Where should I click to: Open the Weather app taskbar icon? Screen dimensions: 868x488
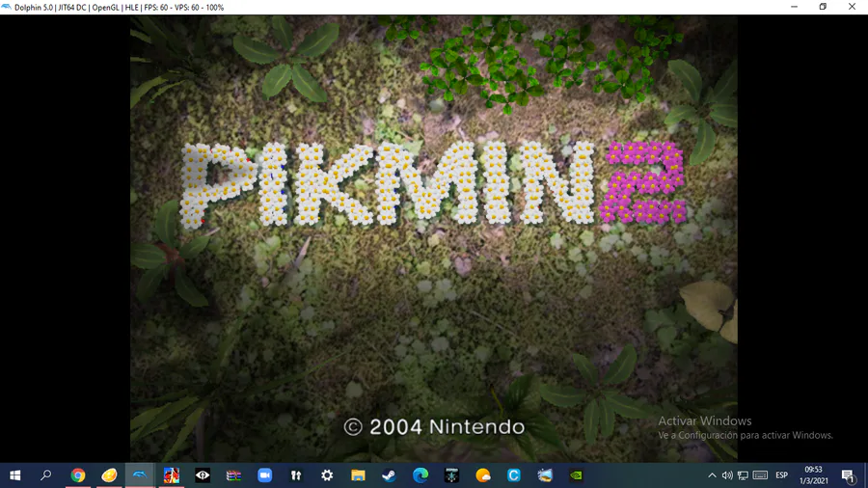pos(483,475)
